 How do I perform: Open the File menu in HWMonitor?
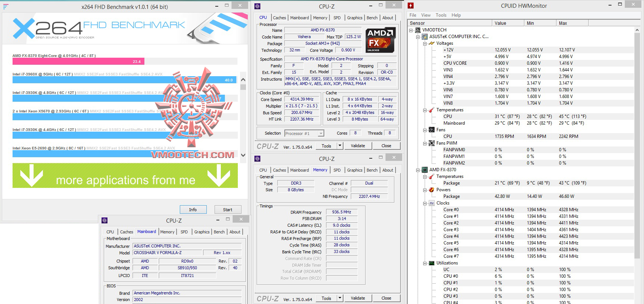click(x=413, y=15)
